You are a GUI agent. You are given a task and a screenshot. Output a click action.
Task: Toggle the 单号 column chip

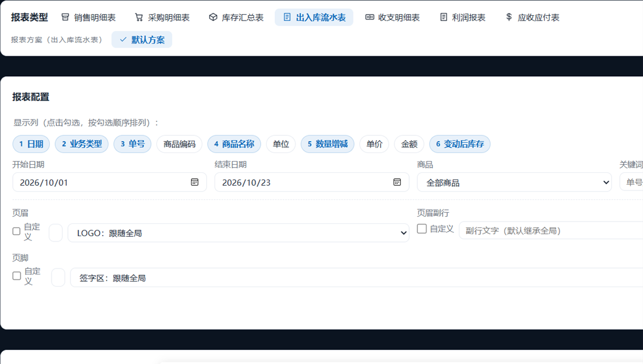click(132, 144)
